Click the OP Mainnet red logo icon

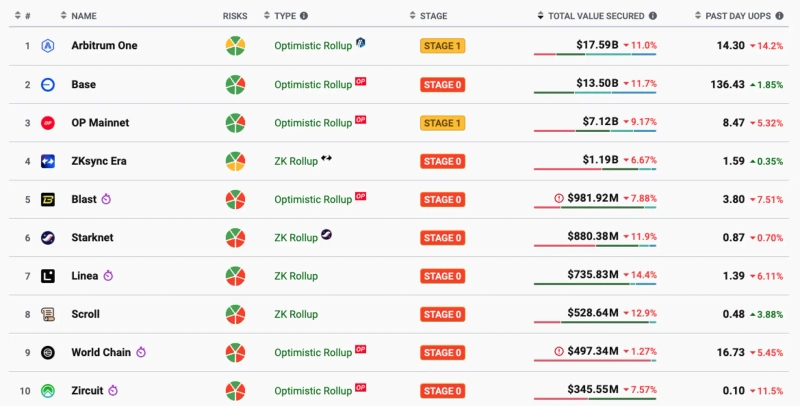[x=47, y=123]
